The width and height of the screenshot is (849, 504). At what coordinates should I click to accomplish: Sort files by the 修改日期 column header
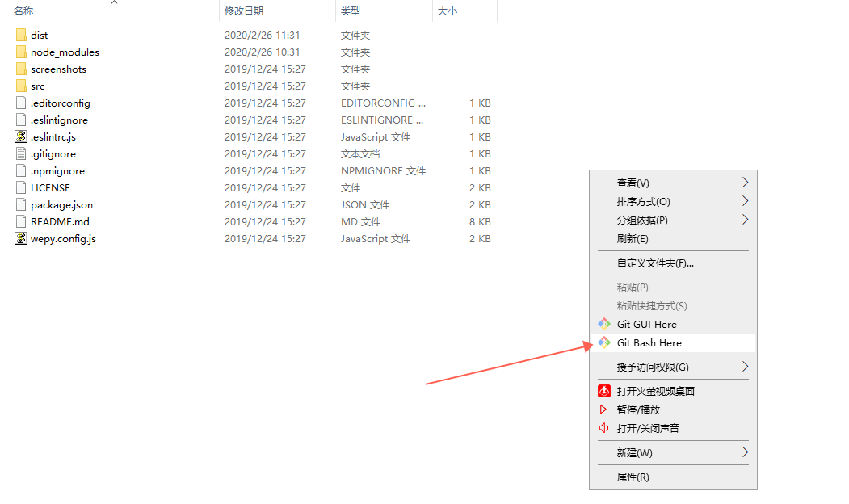[x=242, y=11]
